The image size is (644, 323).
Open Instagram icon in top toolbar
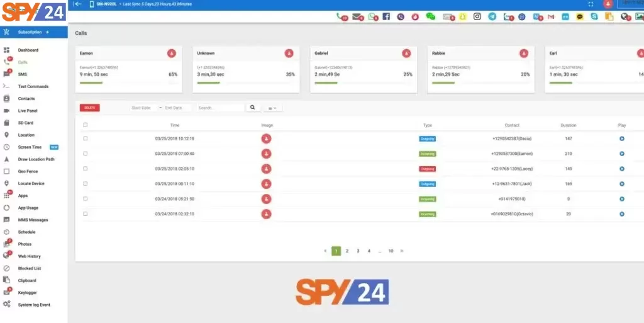click(x=477, y=16)
